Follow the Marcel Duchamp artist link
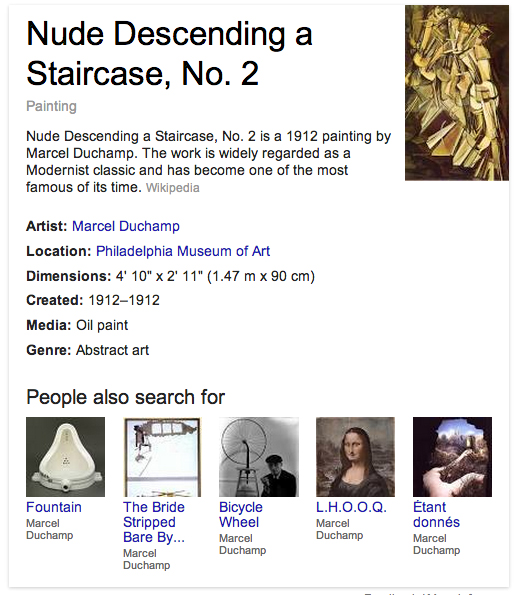 (126, 226)
